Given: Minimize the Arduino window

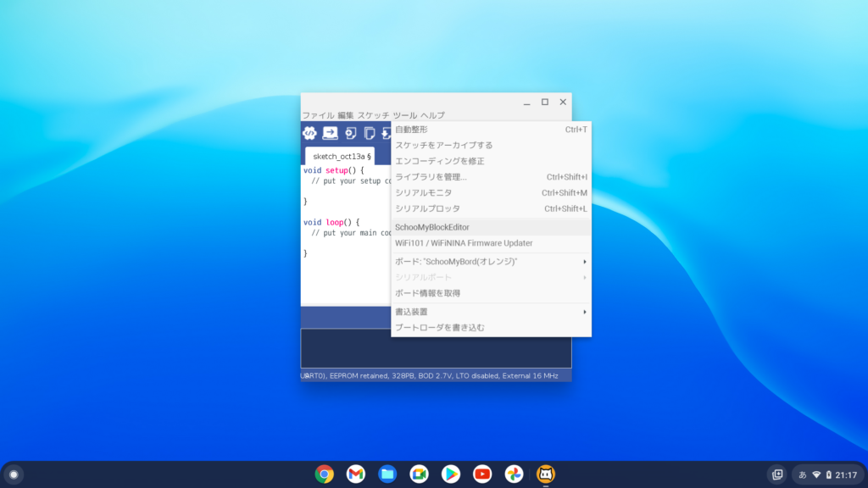Looking at the screenshot, I should pyautogui.click(x=527, y=102).
